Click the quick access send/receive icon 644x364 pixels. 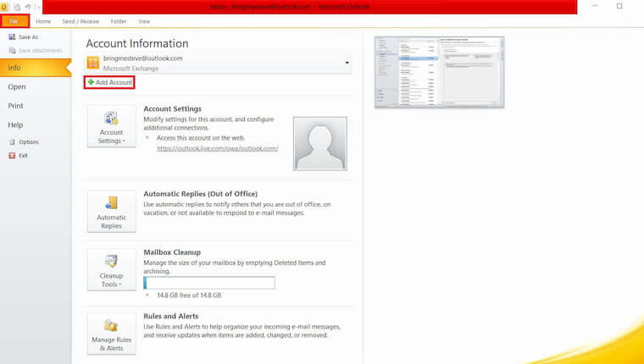coord(17,7)
